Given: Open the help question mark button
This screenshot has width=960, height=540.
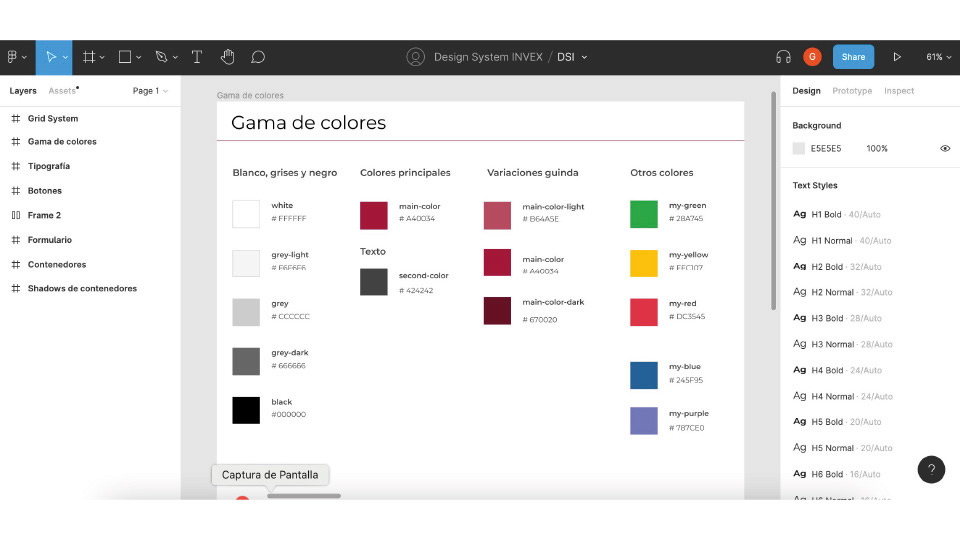Looking at the screenshot, I should [931, 469].
